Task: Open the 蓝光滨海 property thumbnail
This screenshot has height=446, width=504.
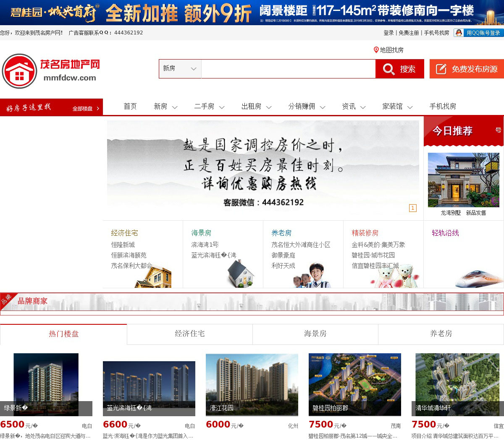Action: 149,389
